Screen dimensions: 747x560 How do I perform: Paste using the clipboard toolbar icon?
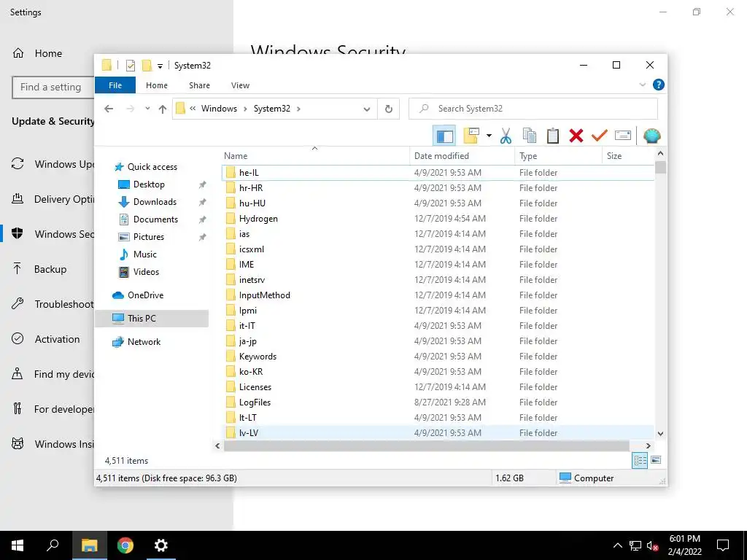553,136
